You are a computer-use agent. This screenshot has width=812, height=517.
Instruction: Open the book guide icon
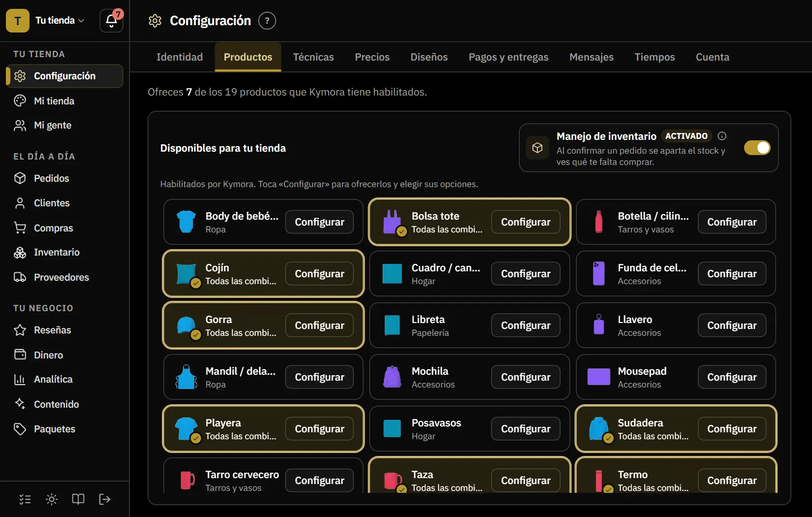coord(78,499)
